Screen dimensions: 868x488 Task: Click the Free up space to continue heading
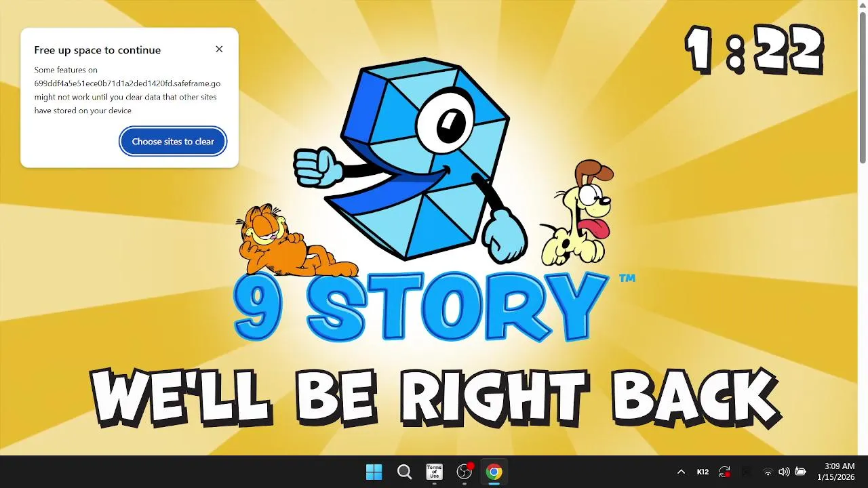click(98, 50)
